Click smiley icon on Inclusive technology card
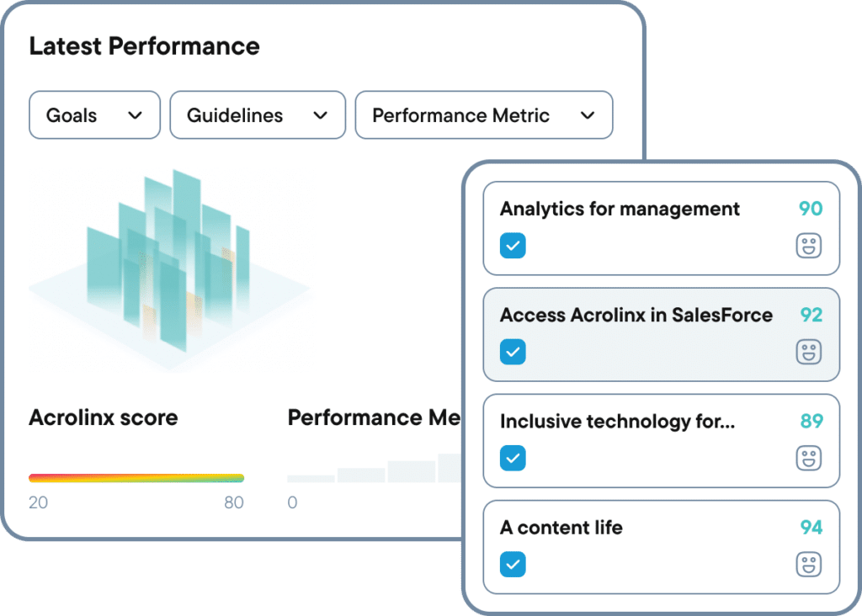 (808, 458)
